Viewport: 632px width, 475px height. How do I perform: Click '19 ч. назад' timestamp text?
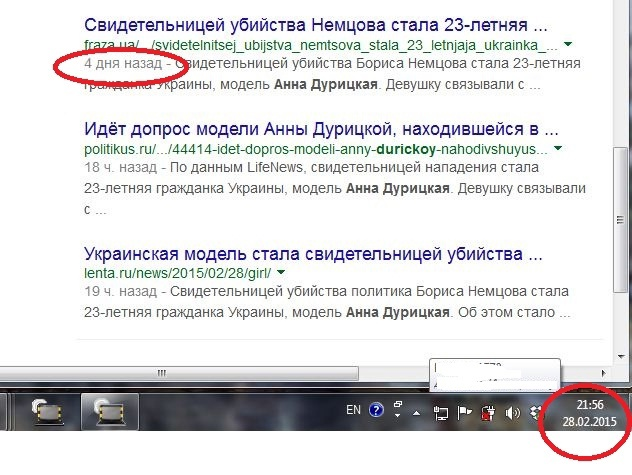coord(121,291)
